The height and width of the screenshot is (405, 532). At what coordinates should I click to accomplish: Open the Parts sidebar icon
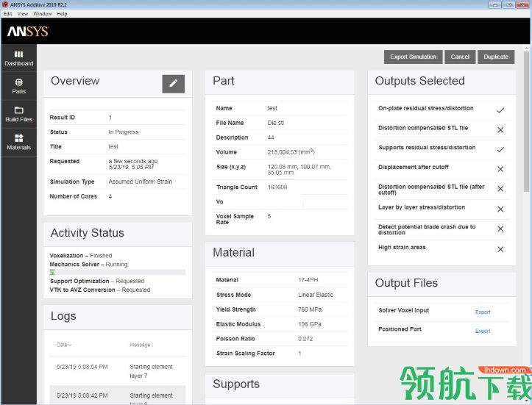tap(18, 86)
